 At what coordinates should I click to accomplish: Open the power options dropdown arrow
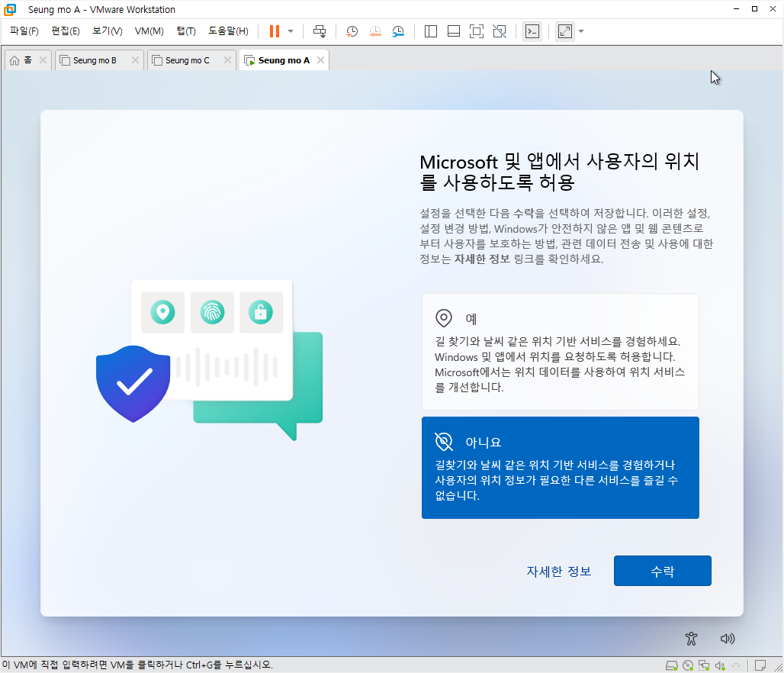291,31
